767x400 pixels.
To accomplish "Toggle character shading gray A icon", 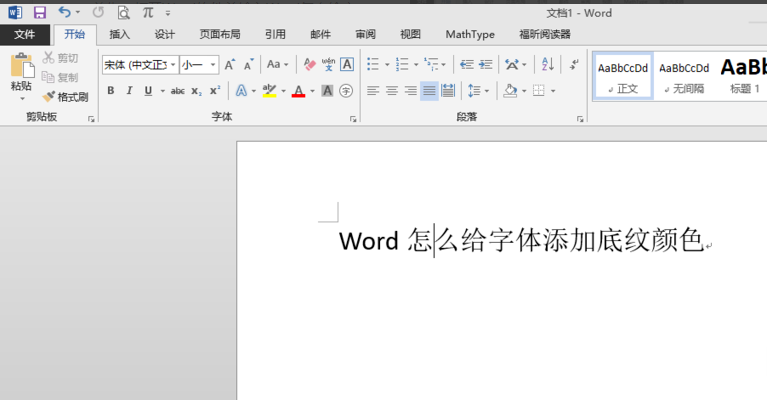I will point(327,90).
